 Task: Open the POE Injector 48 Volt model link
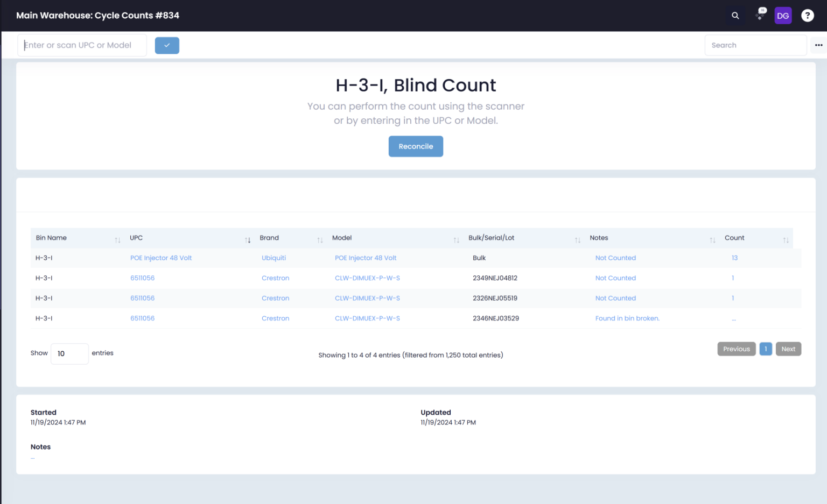click(x=366, y=258)
